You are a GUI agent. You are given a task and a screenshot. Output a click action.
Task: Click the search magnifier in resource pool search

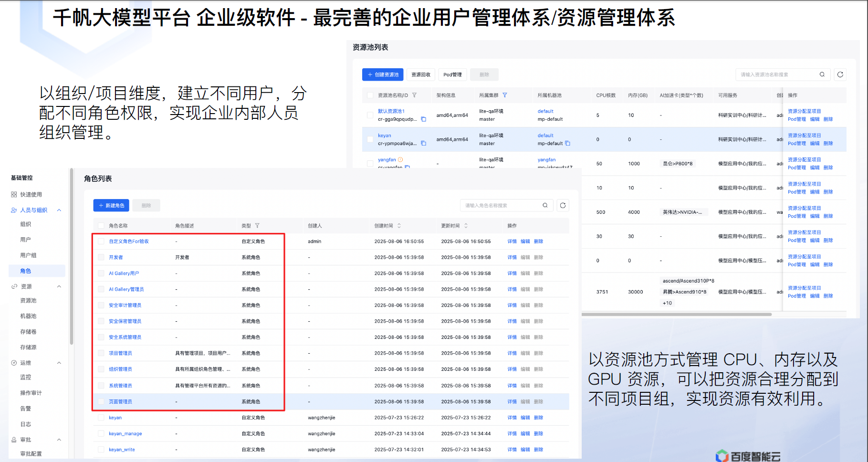tap(822, 74)
